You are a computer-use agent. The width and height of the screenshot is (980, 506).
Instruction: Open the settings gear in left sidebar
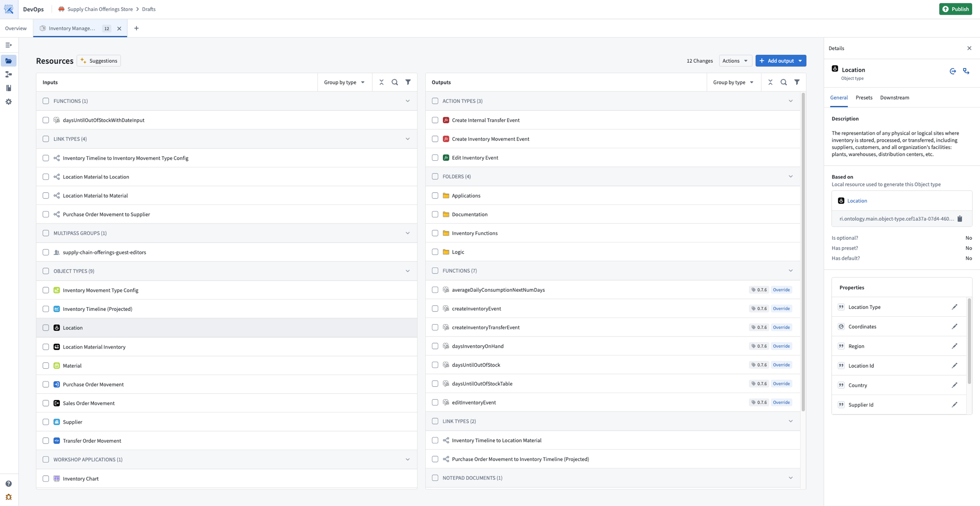click(x=9, y=102)
